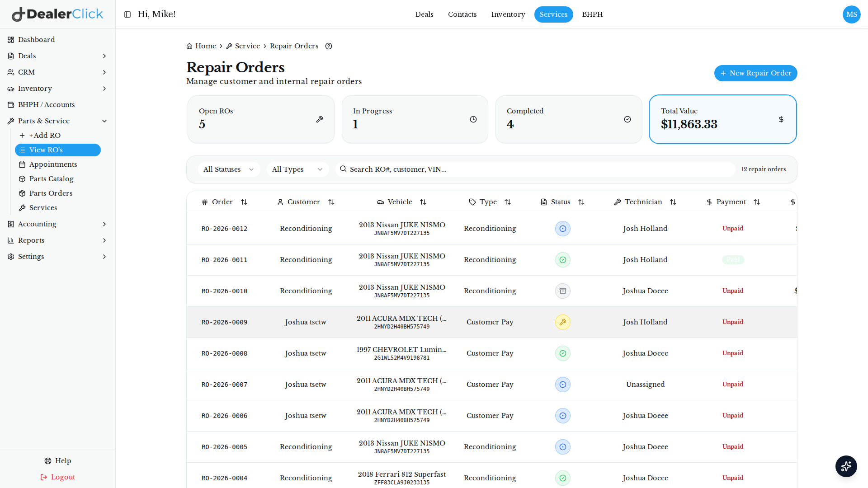This screenshot has height=488, width=868.
Task: Sort by Technician column arrows
Action: [x=673, y=202]
